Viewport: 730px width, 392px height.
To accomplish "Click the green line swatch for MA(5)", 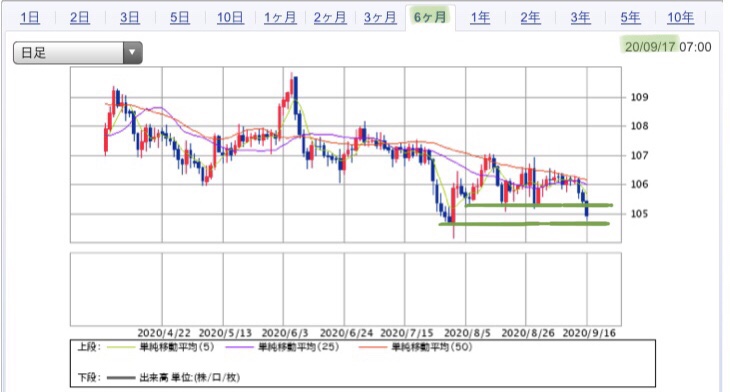I will [121, 347].
